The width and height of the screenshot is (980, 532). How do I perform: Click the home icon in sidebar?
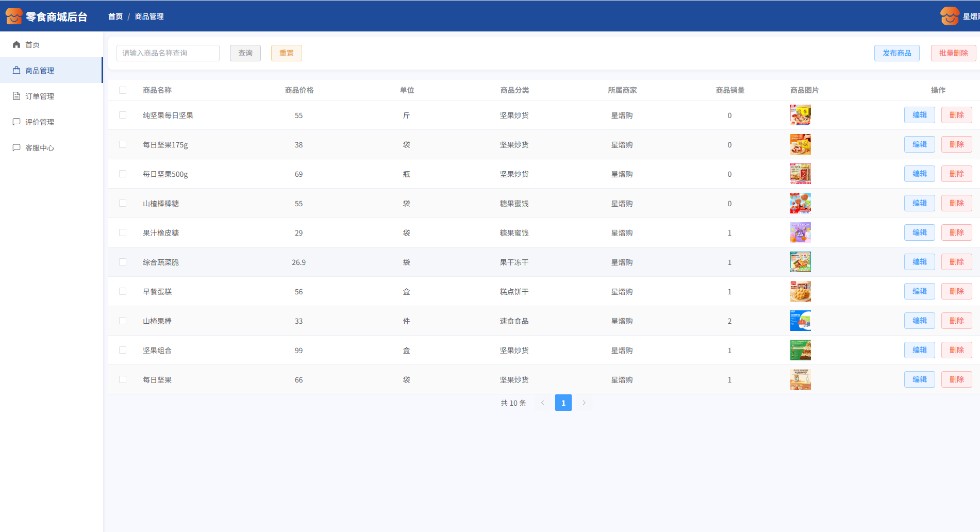coord(16,45)
